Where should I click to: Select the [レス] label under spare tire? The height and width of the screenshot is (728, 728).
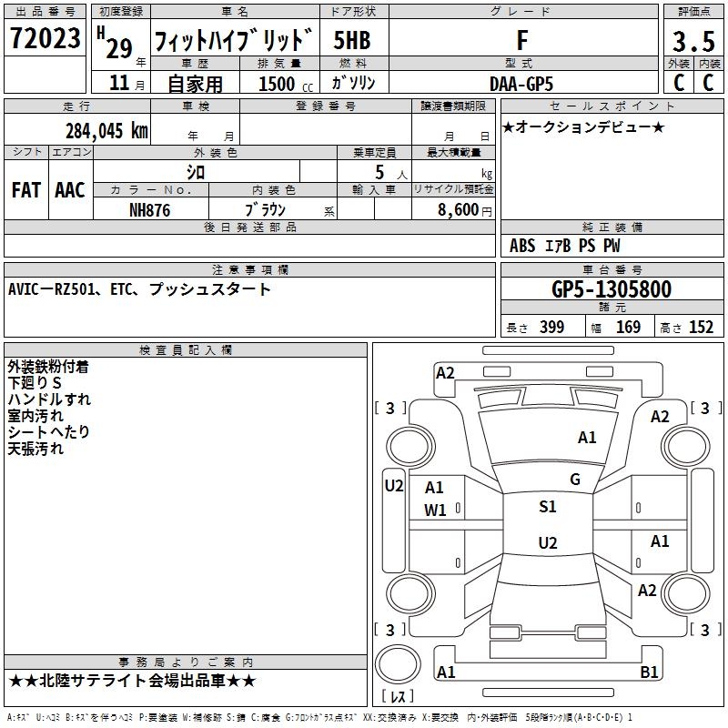pyautogui.click(x=398, y=695)
